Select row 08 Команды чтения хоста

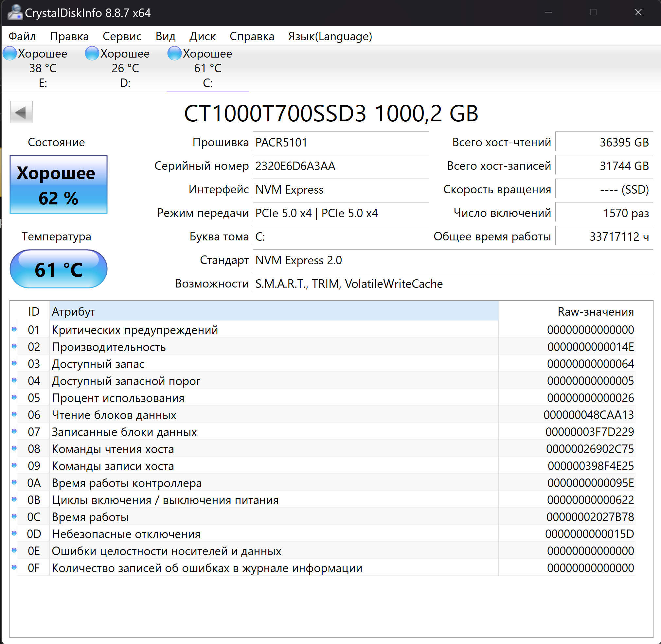323,449
